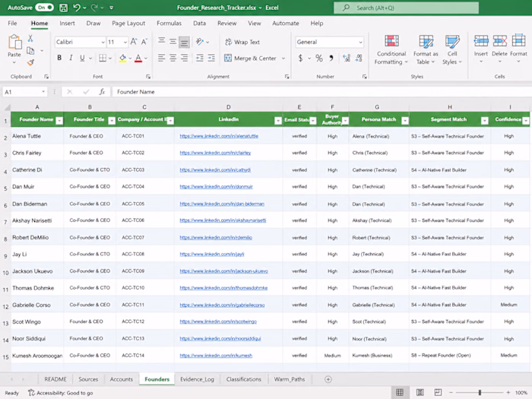532x399 pixels.
Task: Expand the font name Calibri dropdown
Action: (x=103, y=42)
